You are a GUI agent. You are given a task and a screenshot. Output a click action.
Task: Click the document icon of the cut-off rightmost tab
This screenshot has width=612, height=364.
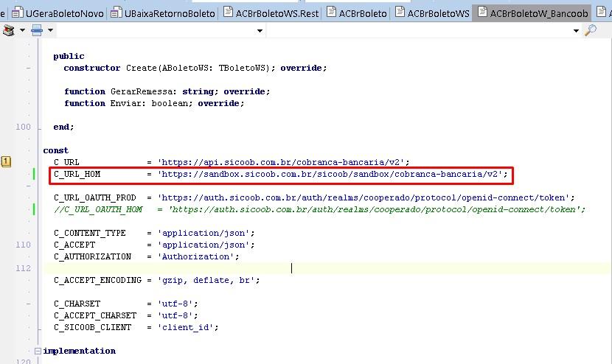pyautogui.click(x=602, y=12)
